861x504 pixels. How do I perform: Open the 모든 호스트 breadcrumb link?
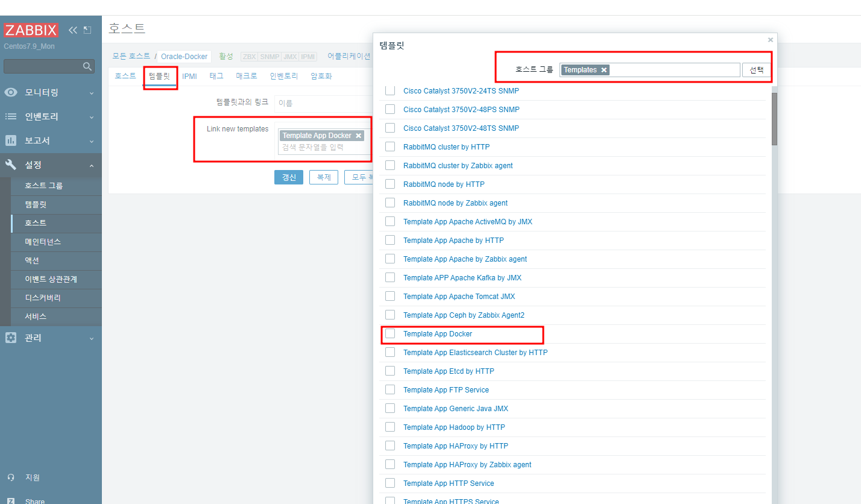(x=131, y=56)
